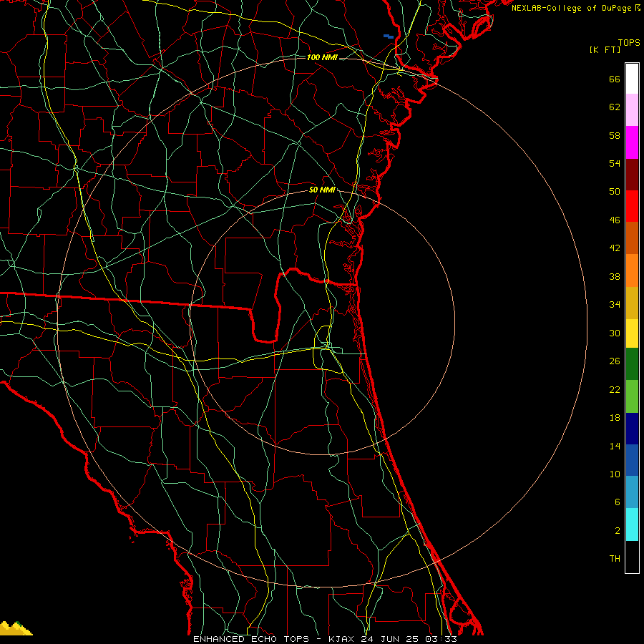Click the "58" legend value
The width and height of the screenshot is (644, 644).
(615, 135)
